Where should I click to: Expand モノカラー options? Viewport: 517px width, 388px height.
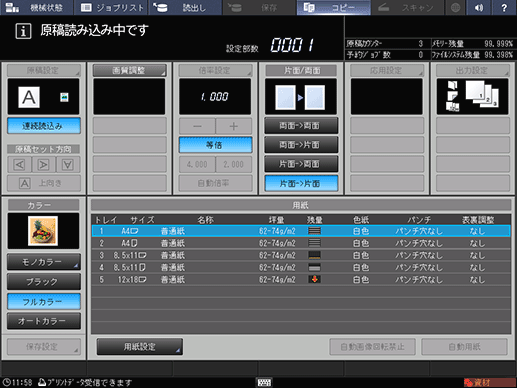pos(44,262)
